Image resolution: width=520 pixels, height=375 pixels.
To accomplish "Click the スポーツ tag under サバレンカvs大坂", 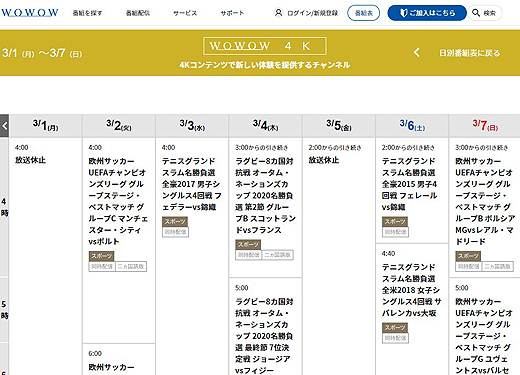I will click(395, 328).
